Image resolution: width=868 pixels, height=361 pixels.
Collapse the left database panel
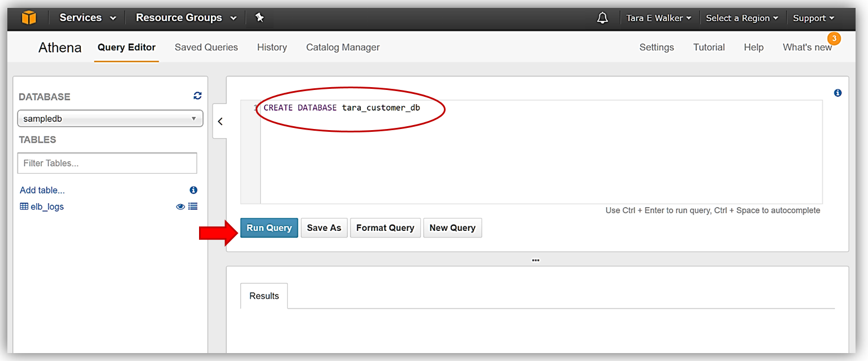[x=220, y=121]
